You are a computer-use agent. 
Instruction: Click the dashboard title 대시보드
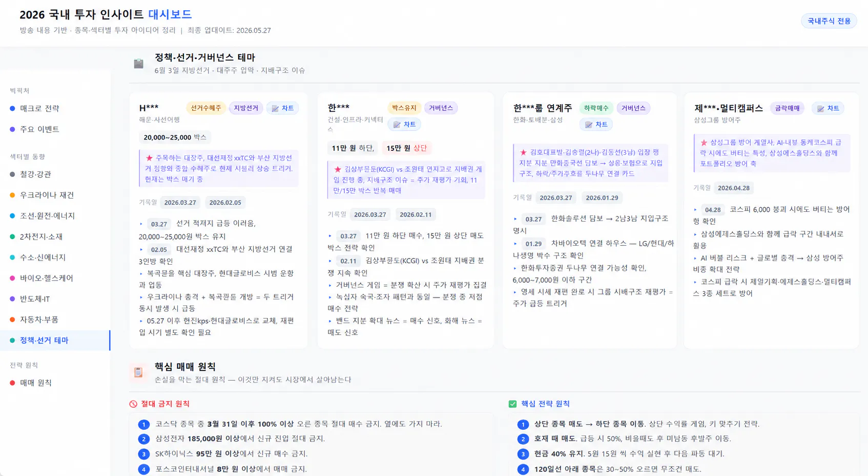click(170, 14)
